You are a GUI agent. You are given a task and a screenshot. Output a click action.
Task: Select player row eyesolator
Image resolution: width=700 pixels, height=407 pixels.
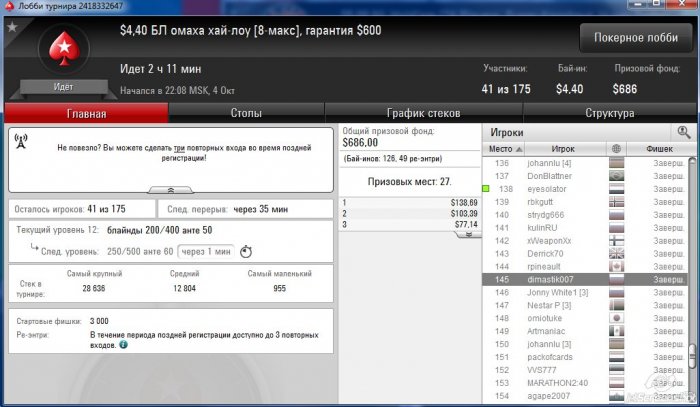[585, 189]
